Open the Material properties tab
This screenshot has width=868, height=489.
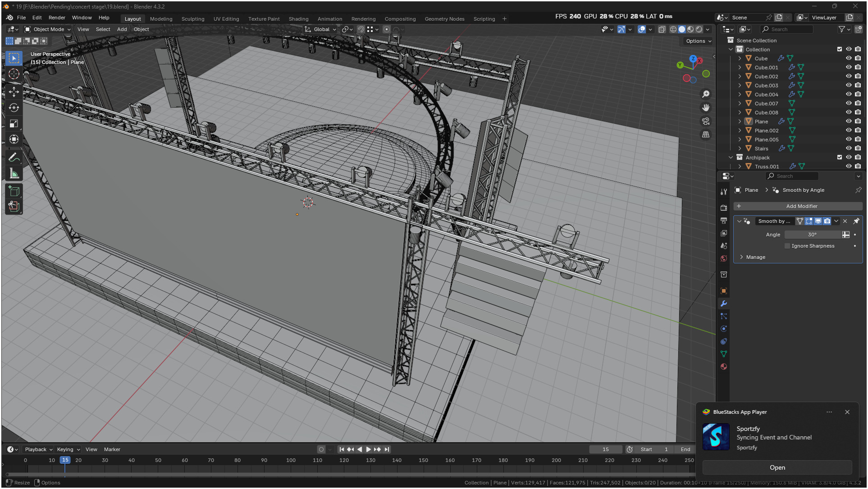[724, 367]
